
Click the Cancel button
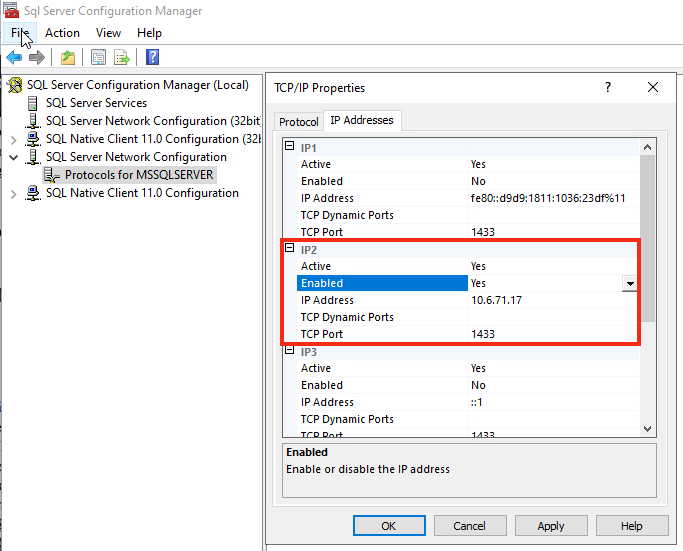coord(470,526)
